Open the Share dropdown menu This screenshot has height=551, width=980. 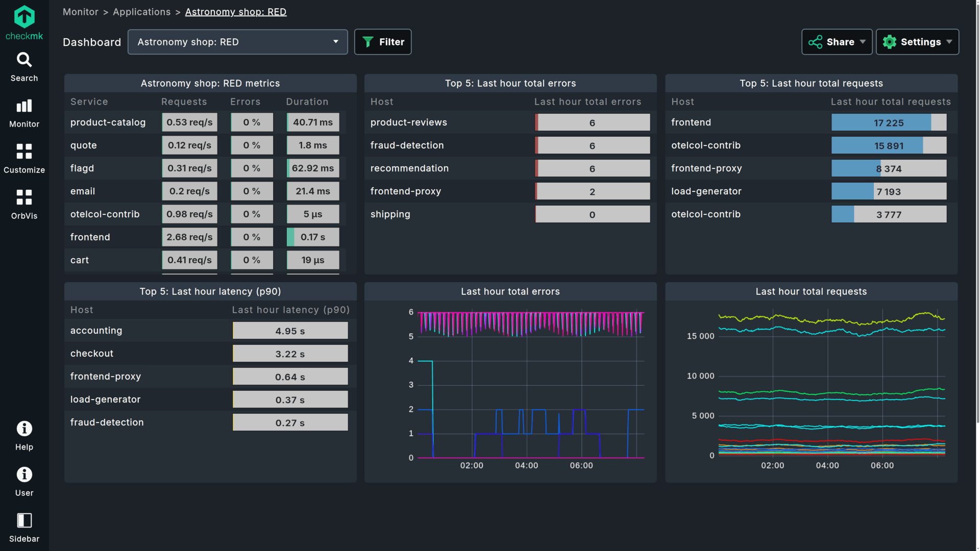point(837,42)
